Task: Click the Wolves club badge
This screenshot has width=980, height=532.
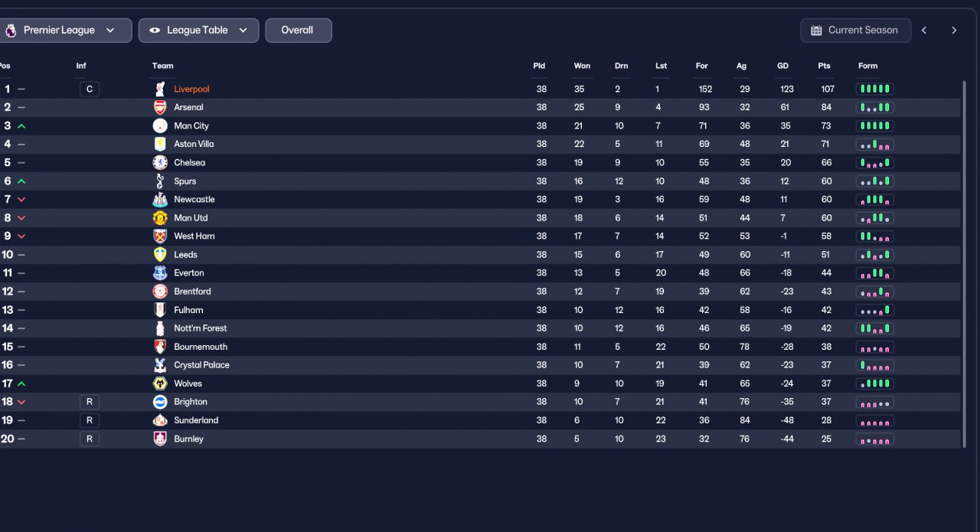Action: point(160,383)
